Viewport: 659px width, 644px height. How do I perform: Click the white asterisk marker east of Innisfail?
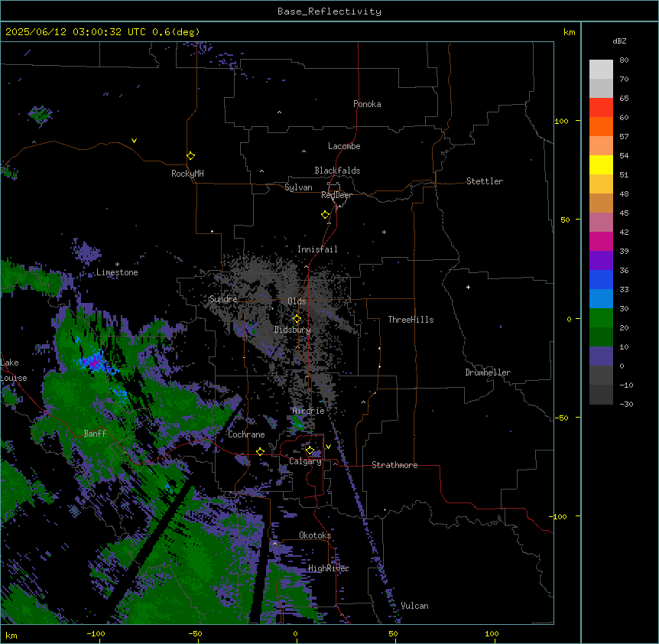pos(384,232)
